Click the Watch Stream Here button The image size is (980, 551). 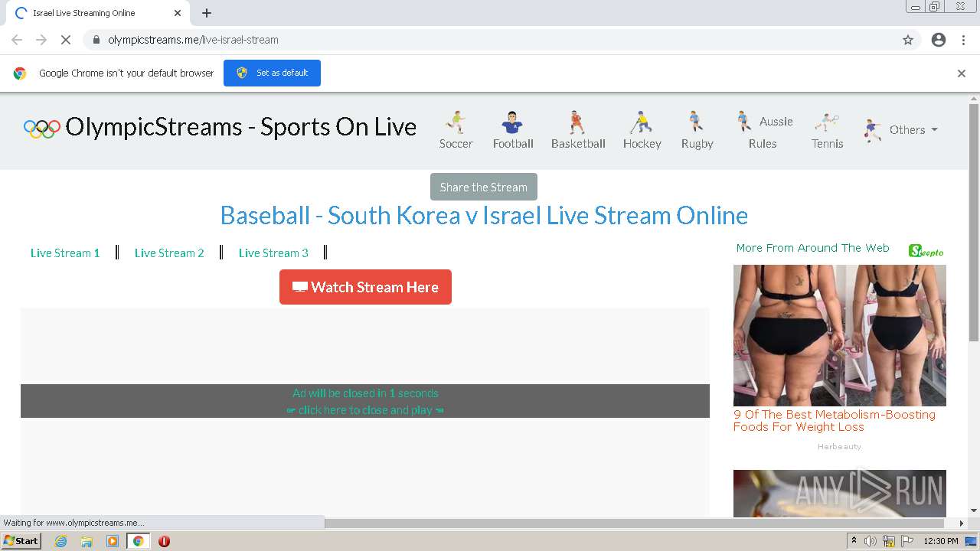coord(365,287)
